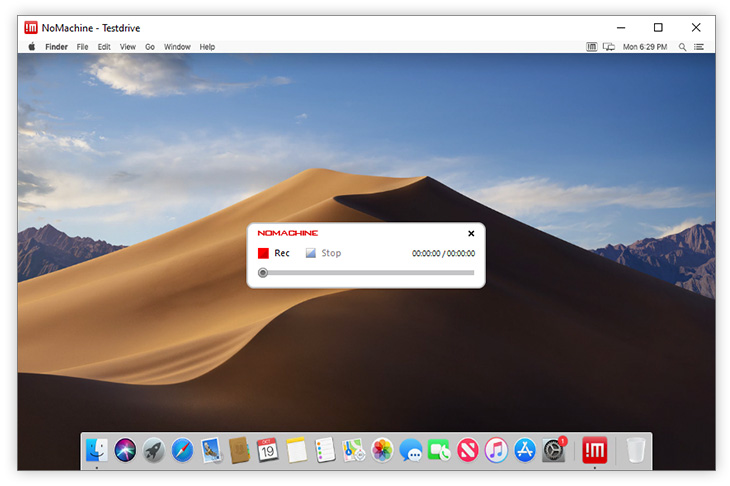Click the recording progress slider handle
This screenshot has width=730, height=486.
tap(263, 272)
